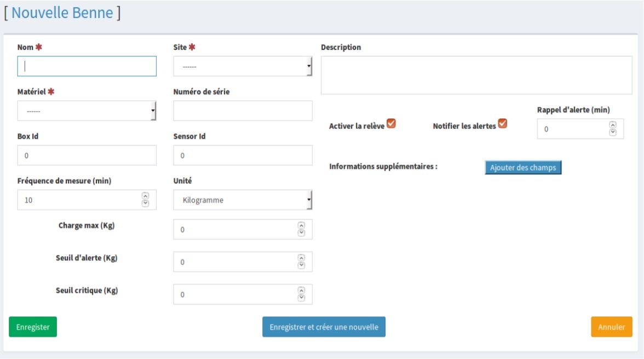Viewport: 644px width, 359px height.
Task: Open the Unité dropdown showing Kilogramme
Action: [243, 200]
